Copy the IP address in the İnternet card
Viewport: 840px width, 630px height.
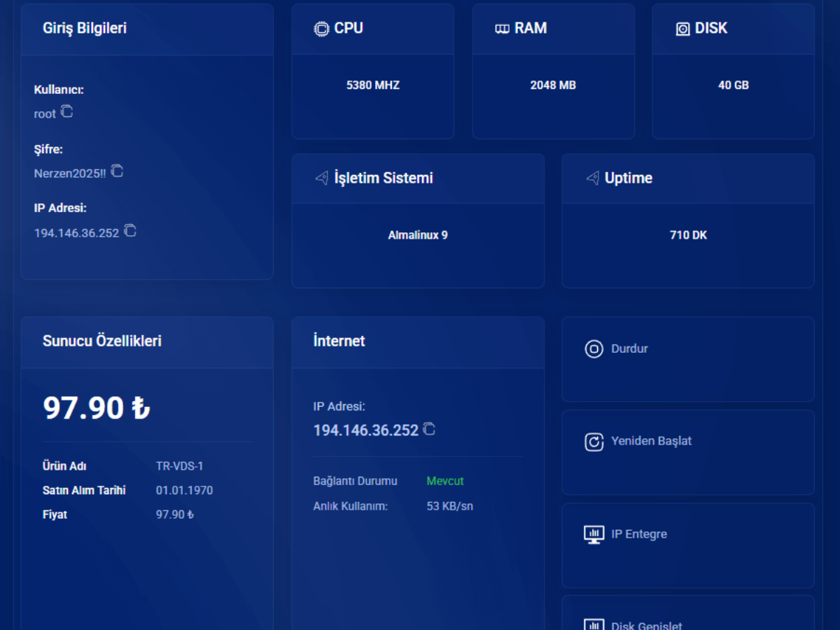(x=428, y=430)
